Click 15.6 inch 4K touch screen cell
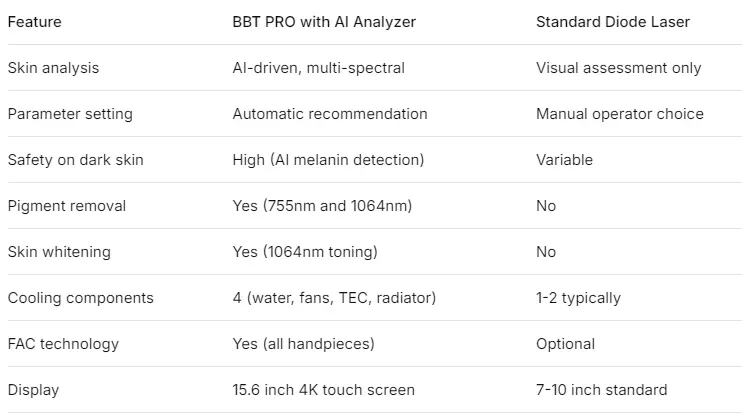This screenshot has height=413, width=742. [324, 390]
